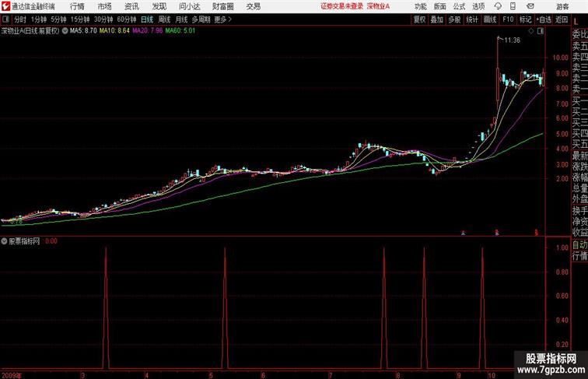Open the 交易 menu
The height and width of the screenshot is (379, 588).
(x=253, y=6)
